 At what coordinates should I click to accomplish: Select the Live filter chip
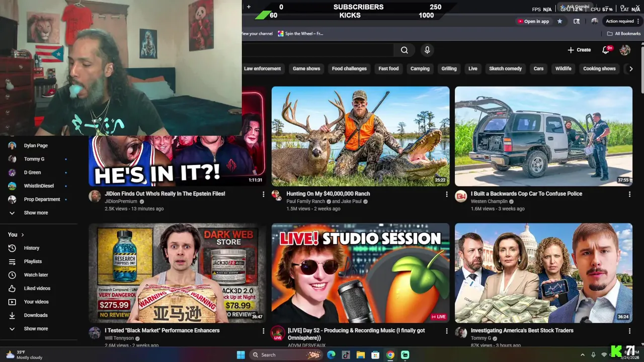(x=473, y=68)
